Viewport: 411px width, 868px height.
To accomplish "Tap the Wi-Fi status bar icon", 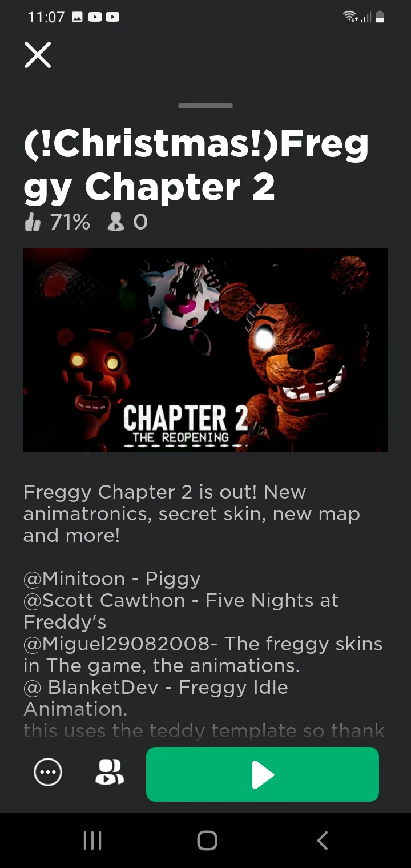I will [350, 17].
